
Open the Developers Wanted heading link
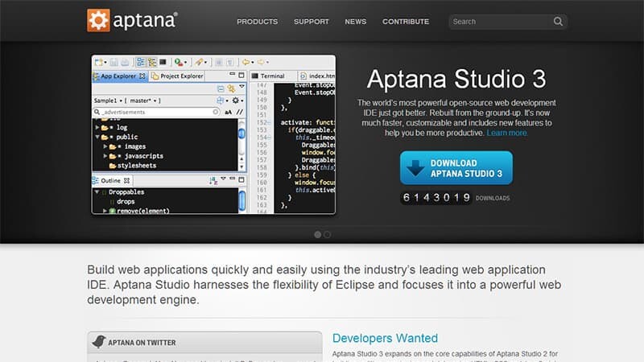[385, 338]
